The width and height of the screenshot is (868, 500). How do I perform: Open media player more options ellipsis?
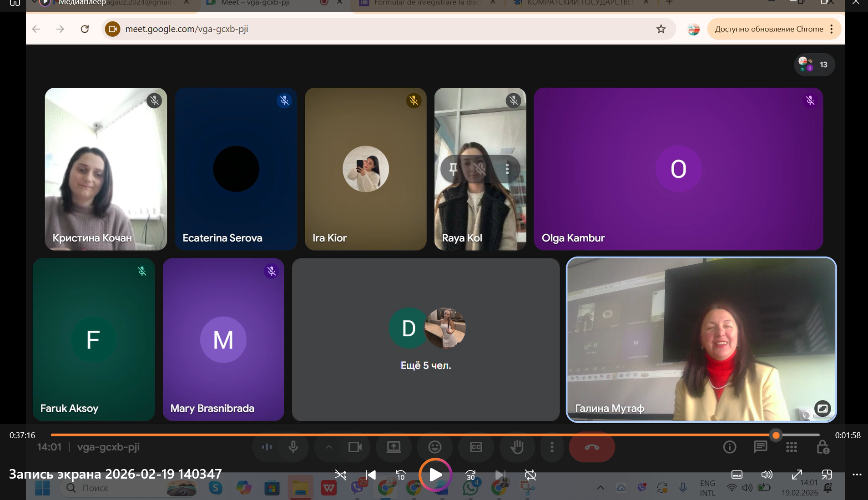[x=857, y=475]
